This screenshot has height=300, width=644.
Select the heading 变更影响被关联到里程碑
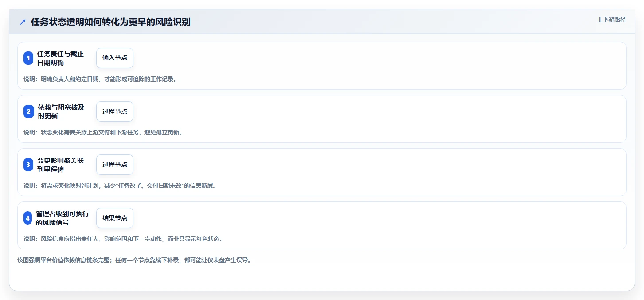pos(60,165)
